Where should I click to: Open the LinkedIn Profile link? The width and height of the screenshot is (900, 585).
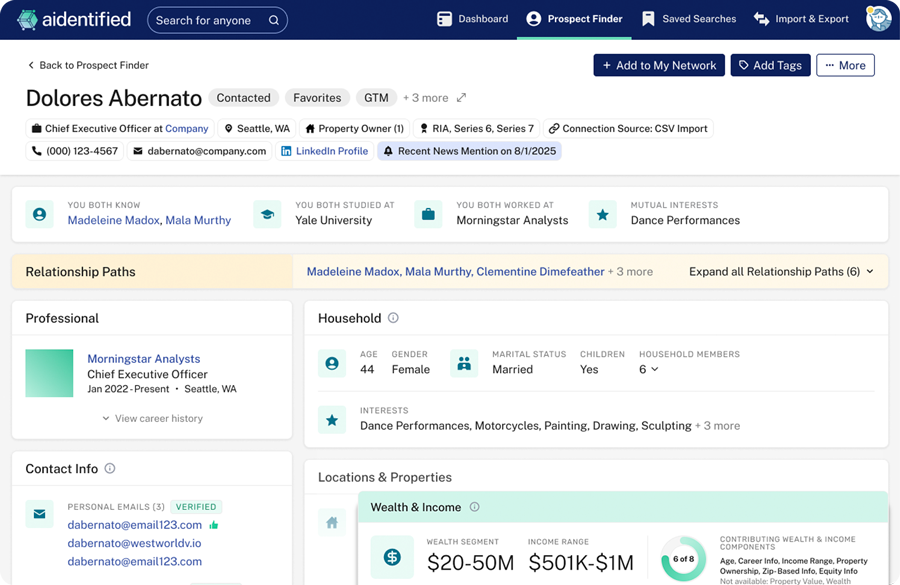tap(325, 151)
